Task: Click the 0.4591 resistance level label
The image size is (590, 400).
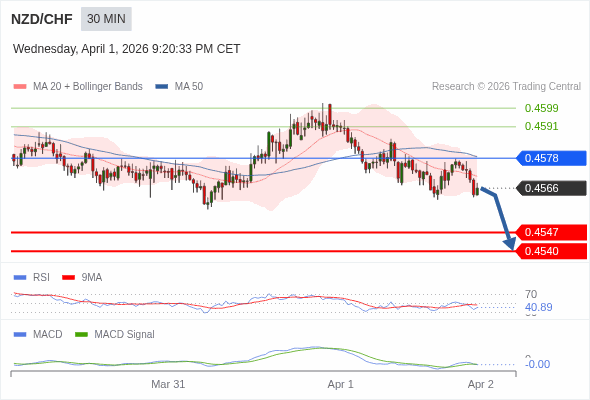Action: tap(541, 126)
